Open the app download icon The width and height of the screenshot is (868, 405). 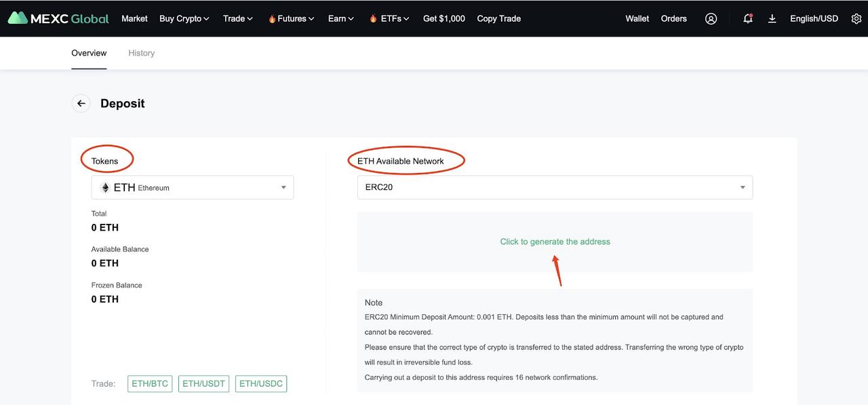[x=772, y=18]
